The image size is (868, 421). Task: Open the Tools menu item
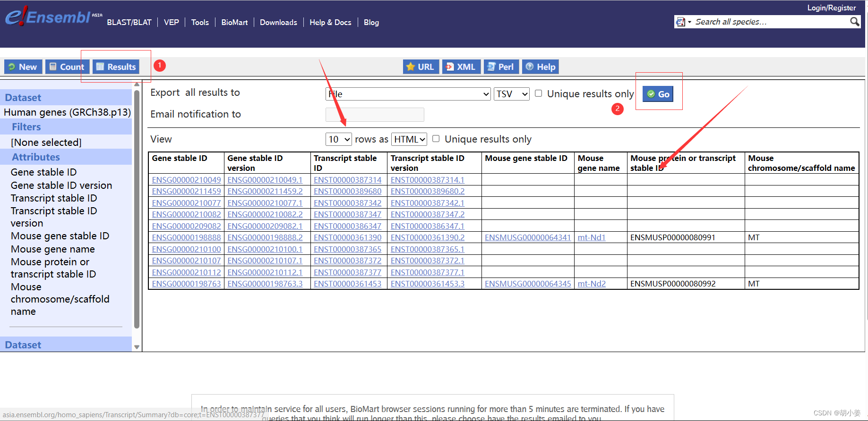click(200, 22)
